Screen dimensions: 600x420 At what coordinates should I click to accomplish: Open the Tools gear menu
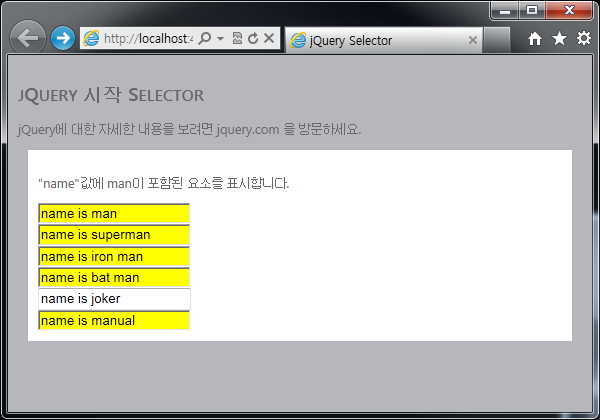[x=584, y=38]
